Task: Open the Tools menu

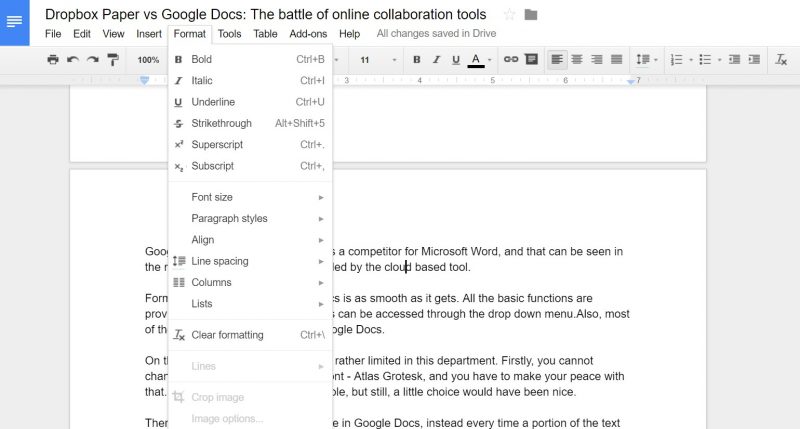Action: (x=230, y=34)
